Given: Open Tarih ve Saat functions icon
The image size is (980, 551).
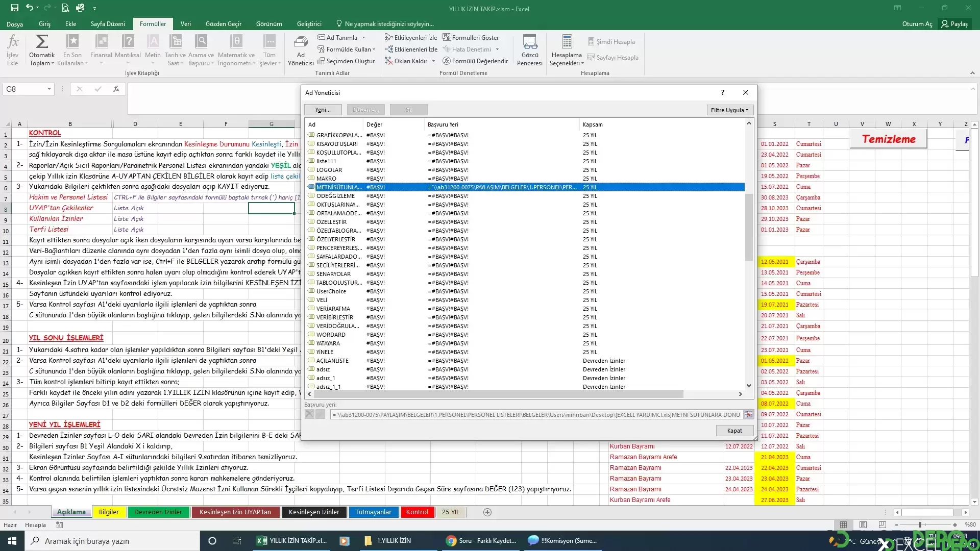Looking at the screenshot, I should click(x=176, y=42).
